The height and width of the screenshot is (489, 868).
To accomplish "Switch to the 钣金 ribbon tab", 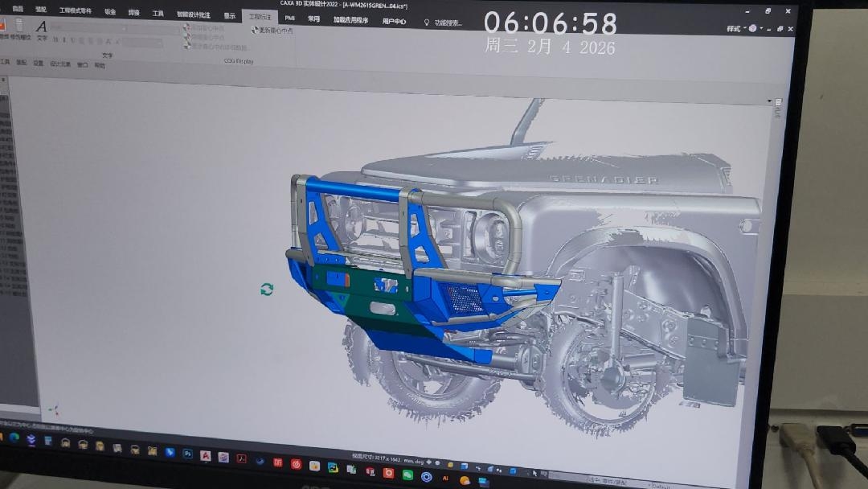I will point(110,12).
